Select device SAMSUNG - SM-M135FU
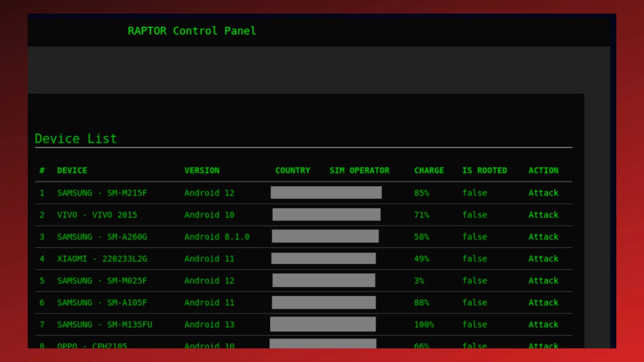 click(105, 324)
